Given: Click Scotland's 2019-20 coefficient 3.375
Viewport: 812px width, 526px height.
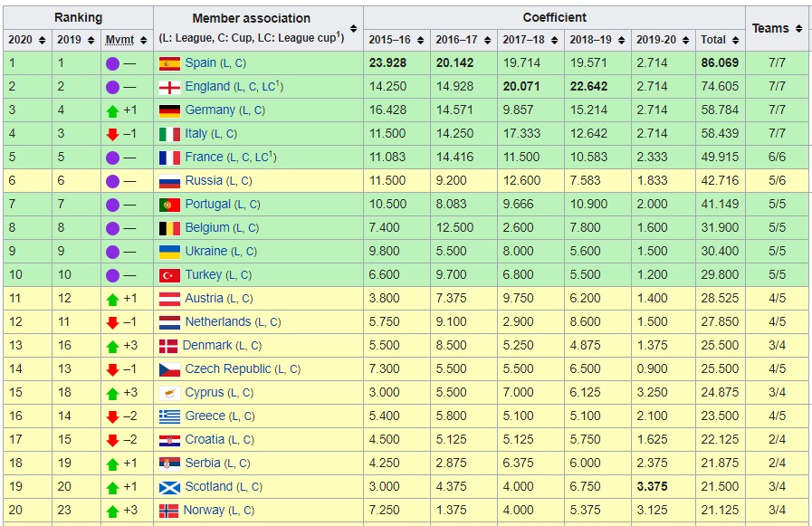Looking at the screenshot, I should click(652, 486).
